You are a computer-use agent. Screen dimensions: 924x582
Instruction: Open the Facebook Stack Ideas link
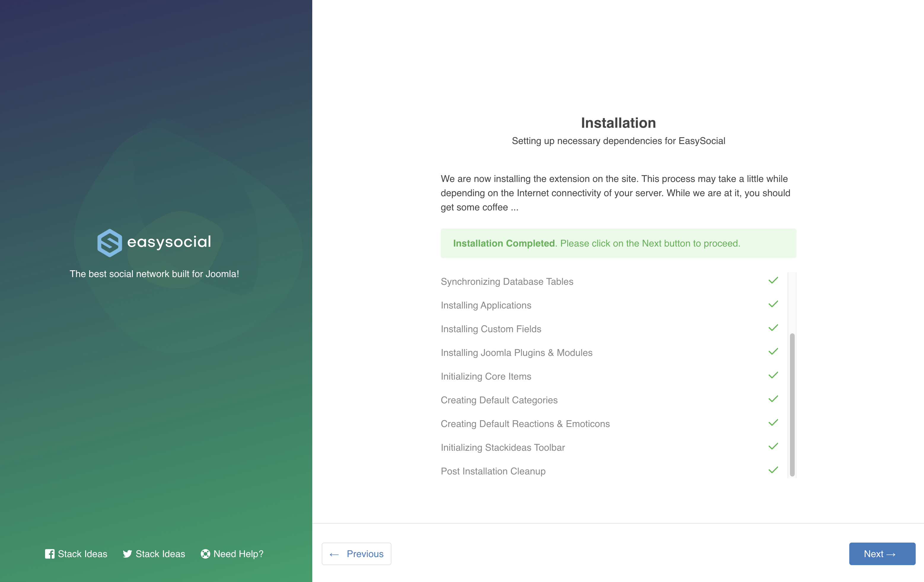(x=76, y=554)
